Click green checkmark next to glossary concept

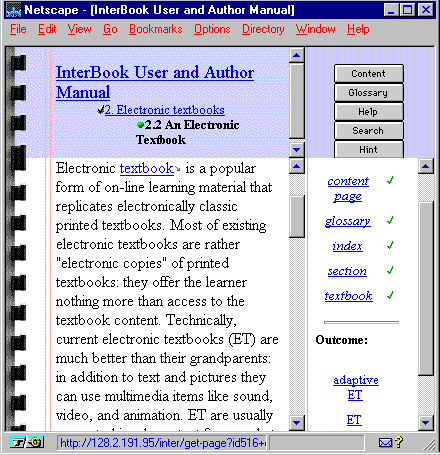tap(390, 220)
